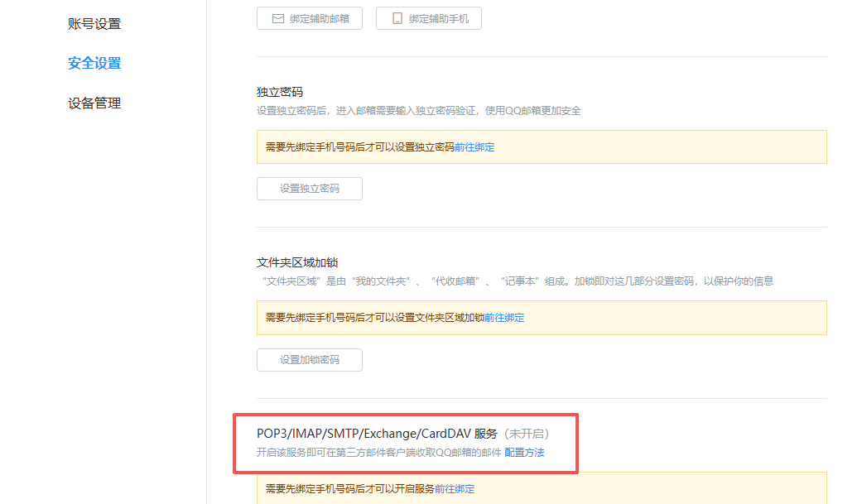Click the envelope icon for binding backup email
862x504 pixels.
click(278, 18)
